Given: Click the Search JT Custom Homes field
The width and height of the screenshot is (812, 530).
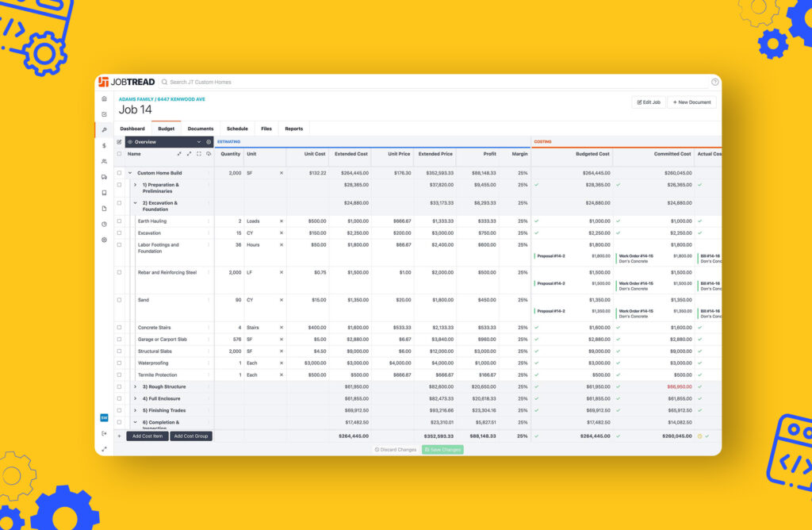Looking at the screenshot, I should tap(201, 82).
